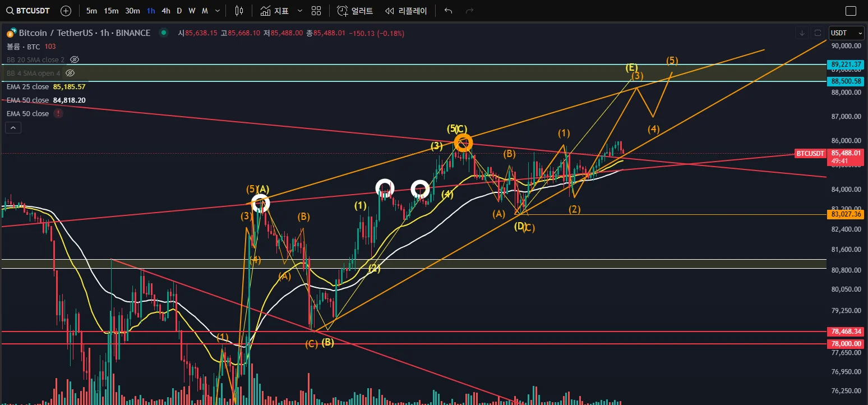
Task: Start bar replay (리플레이)
Action: click(x=406, y=11)
